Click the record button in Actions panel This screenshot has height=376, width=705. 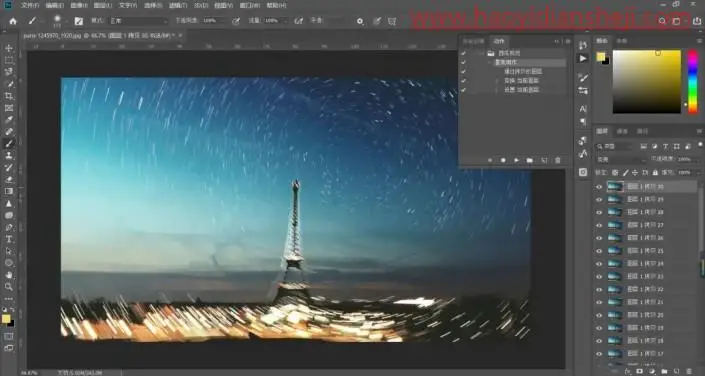[x=503, y=160]
